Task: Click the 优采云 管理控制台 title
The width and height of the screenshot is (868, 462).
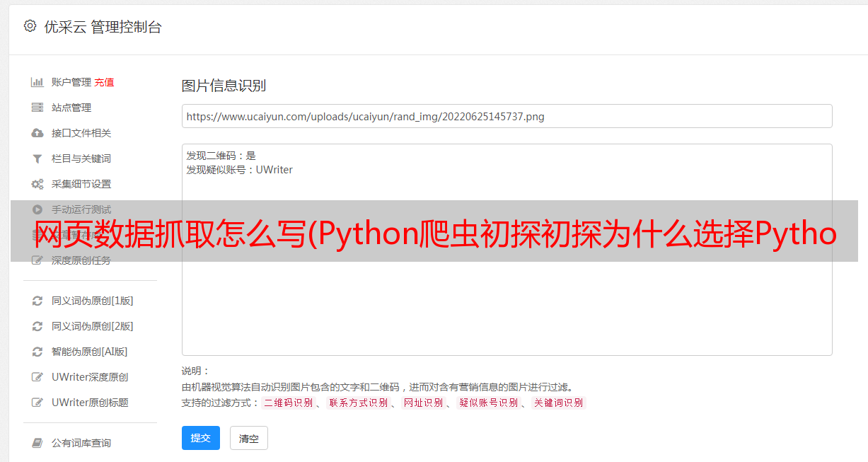Action: click(x=103, y=27)
